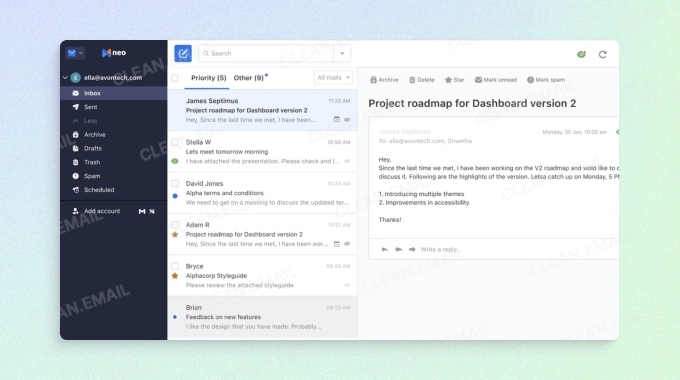
Task: Click the ella@avontech.com avatar
Action: point(75,78)
